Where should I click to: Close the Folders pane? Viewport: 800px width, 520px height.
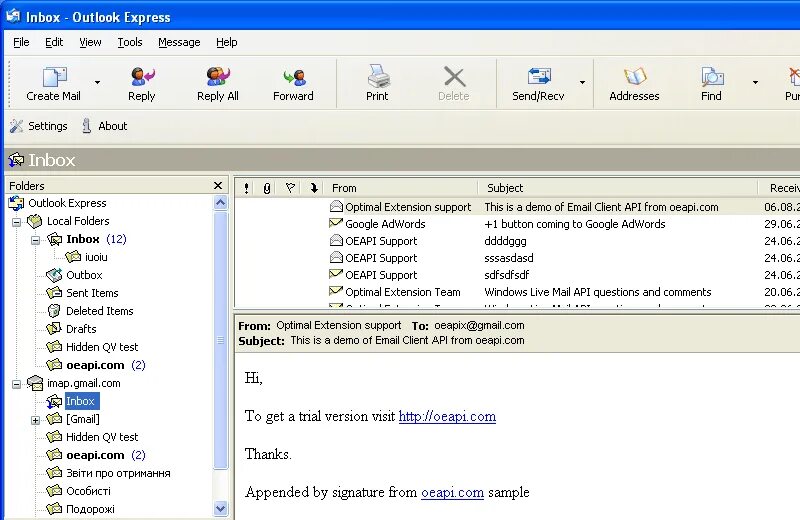[x=218, y=186]
